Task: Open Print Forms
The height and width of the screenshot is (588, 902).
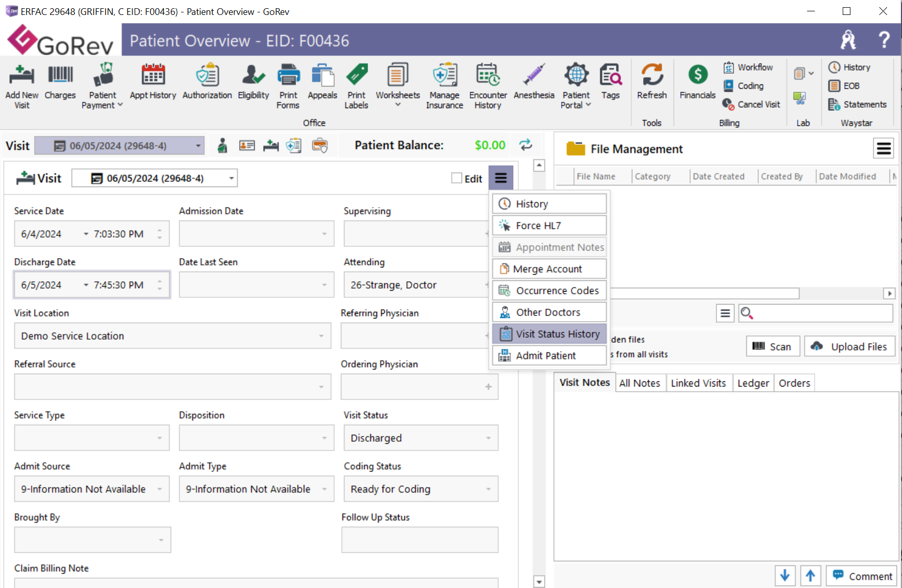Action: pyautogui.click(x=288, y=86)
